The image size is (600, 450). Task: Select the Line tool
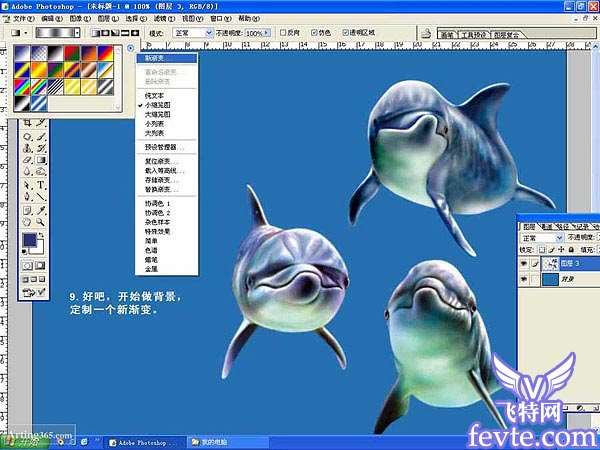(41, 197)
